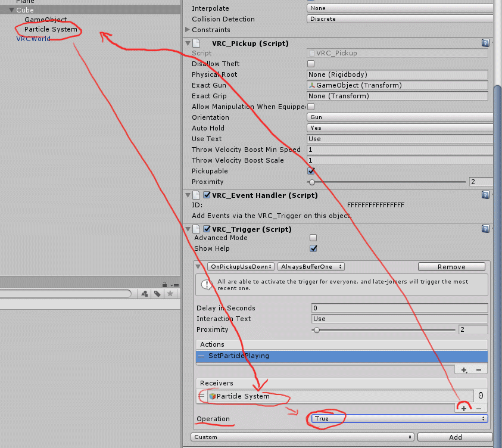Collapse the Cube hierarchy item
The height and width of the screenshot is (448, 502).
(11, 10)
